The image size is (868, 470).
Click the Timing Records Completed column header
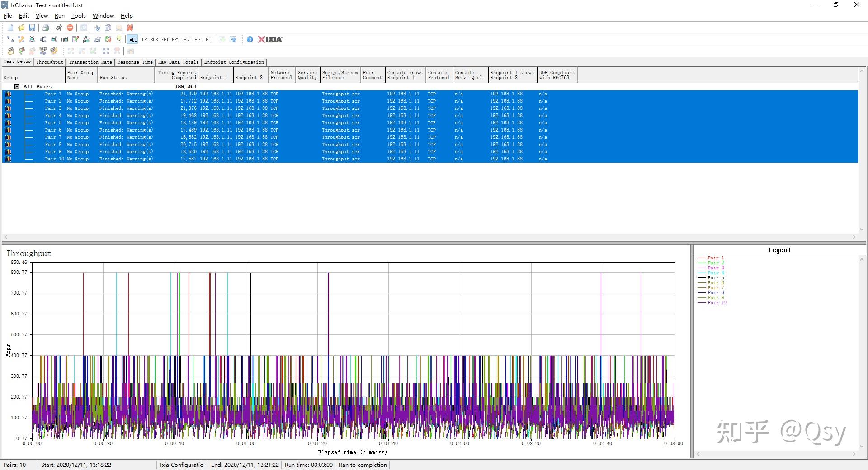(x=177, y=75)
